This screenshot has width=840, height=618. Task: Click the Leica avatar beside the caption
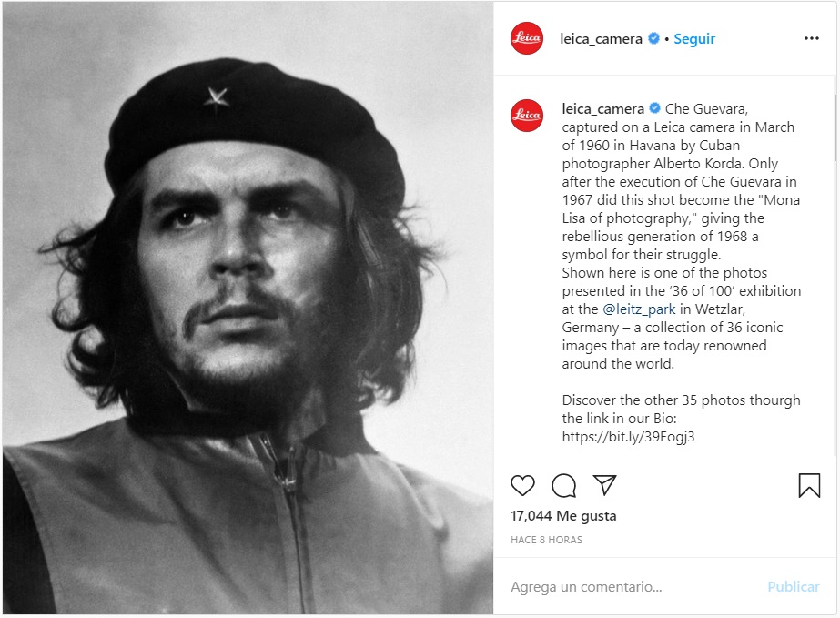click(527, 115)
